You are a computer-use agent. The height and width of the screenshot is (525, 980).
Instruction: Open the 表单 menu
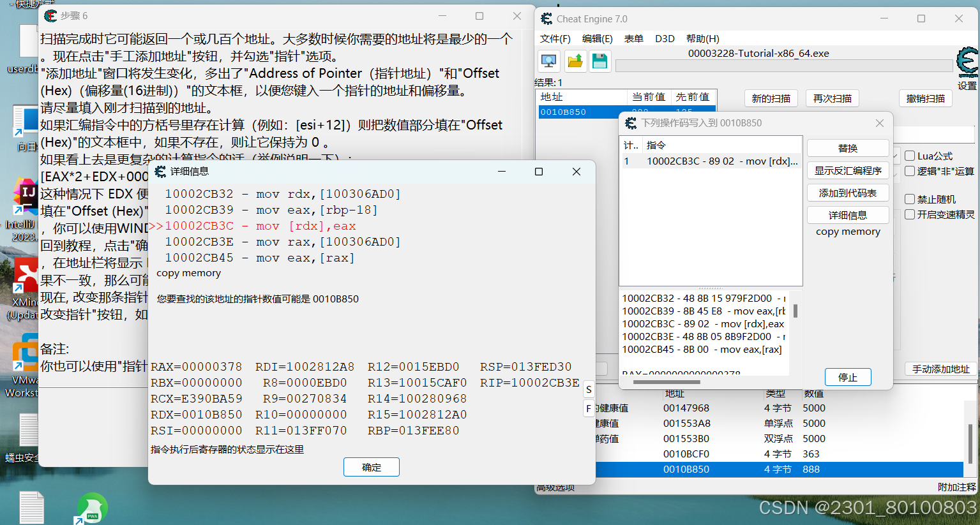pos(633,38)
